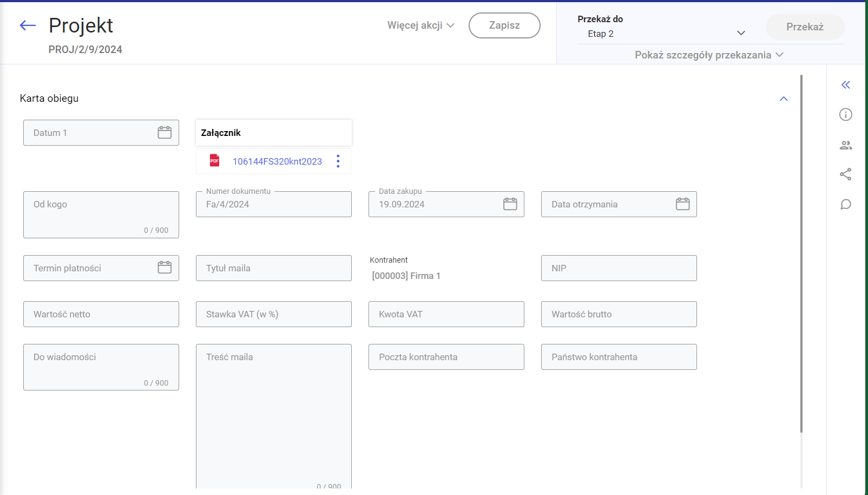Open the three-dot menu for attachment 106144FS320knt2023
This screenshot has height=495, width=868.
pyautogui.click(x=338, y=161)
